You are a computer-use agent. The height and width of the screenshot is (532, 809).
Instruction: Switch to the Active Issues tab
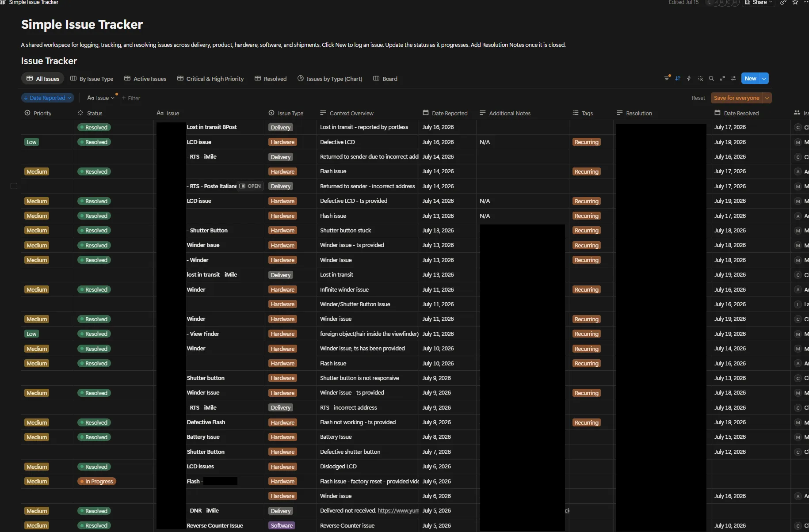(x=145, y=79)
